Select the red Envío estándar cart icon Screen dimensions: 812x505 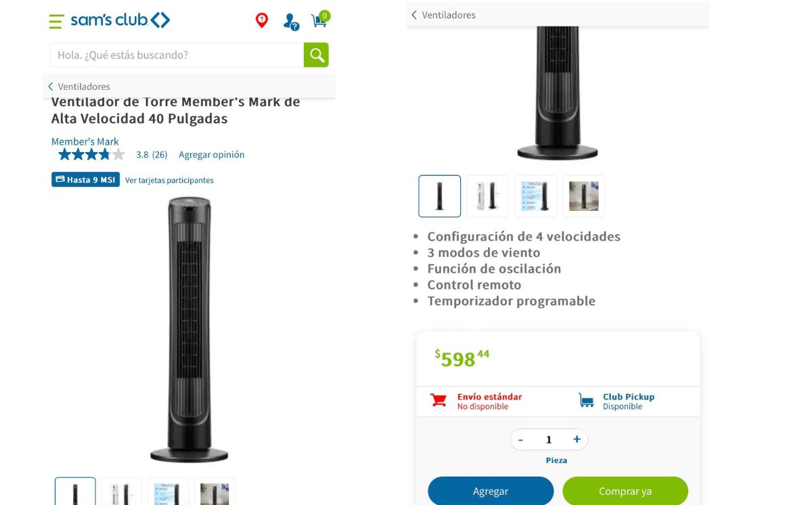tap(438, 400)
